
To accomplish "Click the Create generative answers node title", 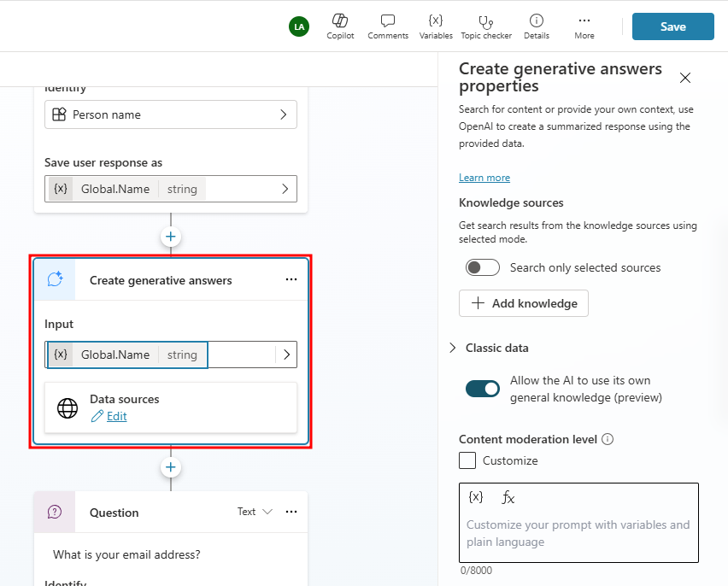I will (x=161, y=280).
